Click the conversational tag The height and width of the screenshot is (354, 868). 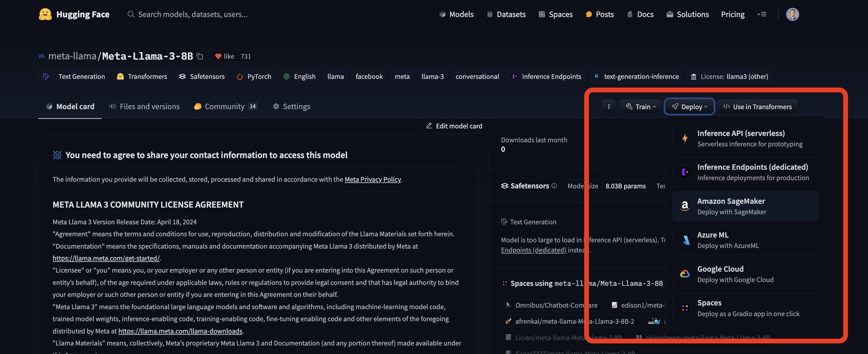coord(477,77)
